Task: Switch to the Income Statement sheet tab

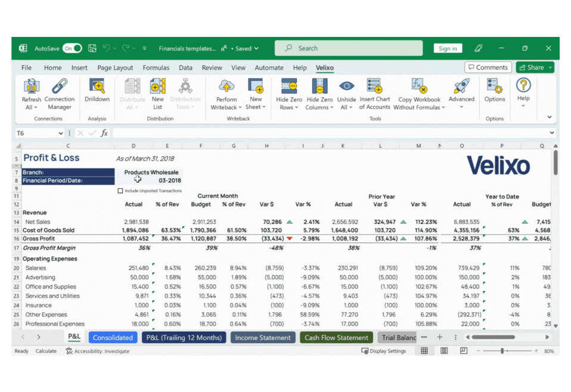Action: coord(263,337)
